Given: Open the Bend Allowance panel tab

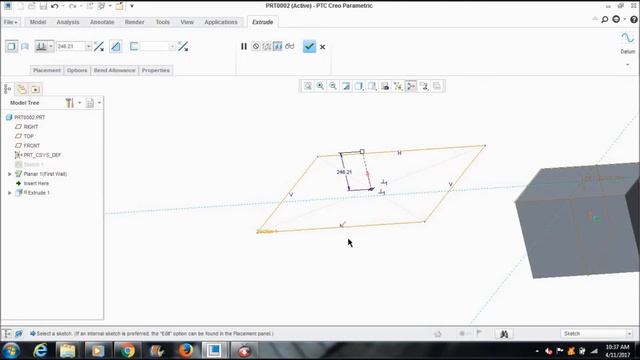Looking at the screenshot, I should point(114,70).
